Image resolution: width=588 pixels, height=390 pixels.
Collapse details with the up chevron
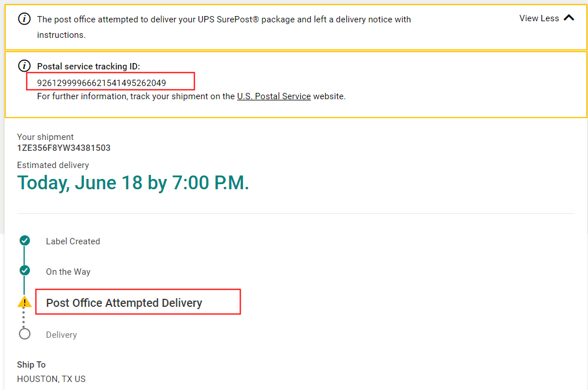click(x=569, y=18)
